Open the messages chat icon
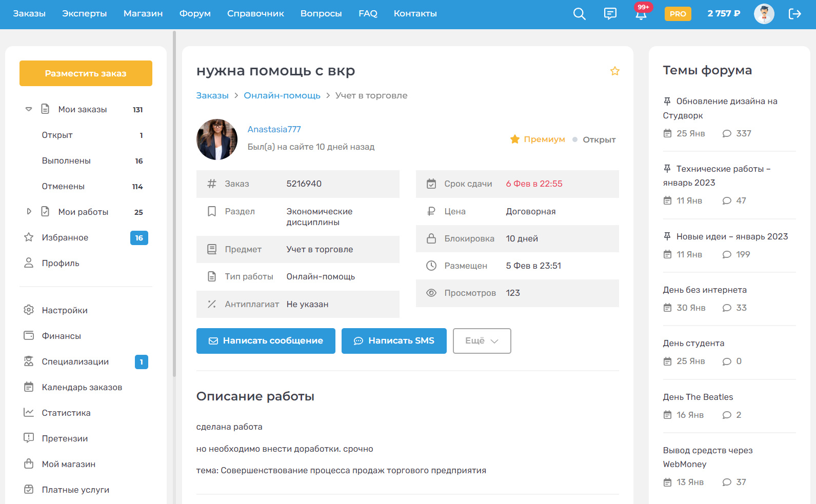The height and width of the screenshot is (504, 816). 610,14
